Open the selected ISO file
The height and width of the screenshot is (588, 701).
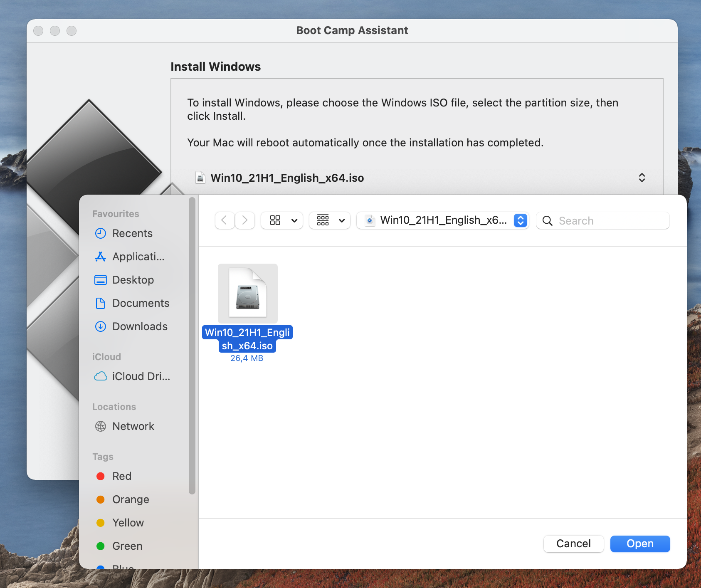click(640, 544)
